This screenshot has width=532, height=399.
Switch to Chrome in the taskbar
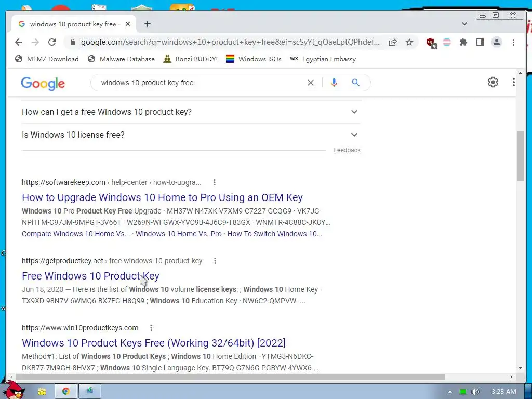pos(66,391)
